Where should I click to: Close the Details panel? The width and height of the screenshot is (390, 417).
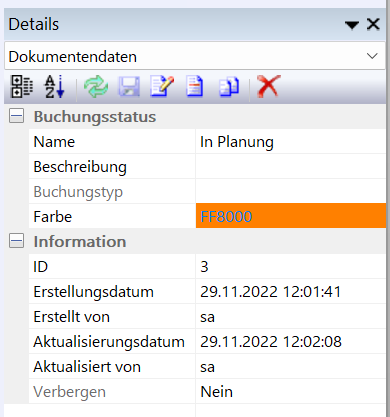tap(373, 24)
